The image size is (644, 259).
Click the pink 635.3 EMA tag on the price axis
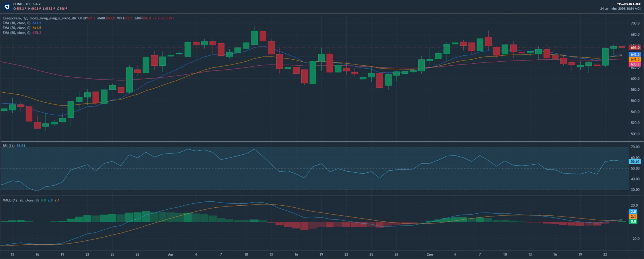635,64
